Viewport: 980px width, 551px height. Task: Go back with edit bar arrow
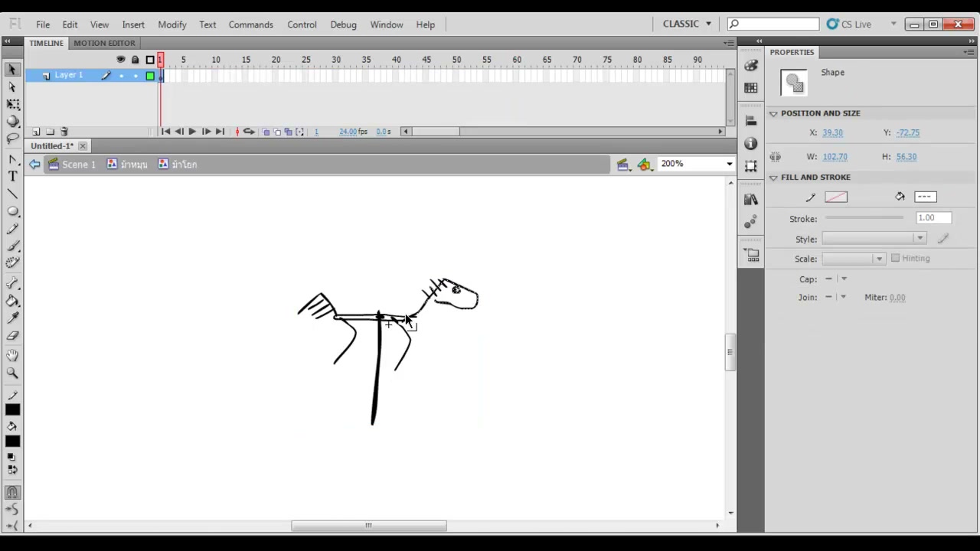pyautogui.click(x=34, y=165)
